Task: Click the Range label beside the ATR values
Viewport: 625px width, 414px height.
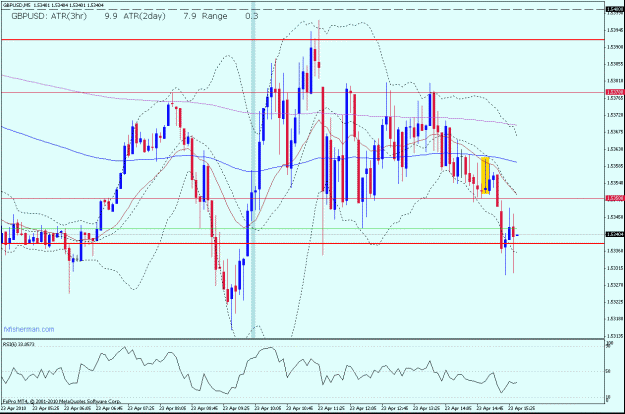Action: tap(214, 16)
